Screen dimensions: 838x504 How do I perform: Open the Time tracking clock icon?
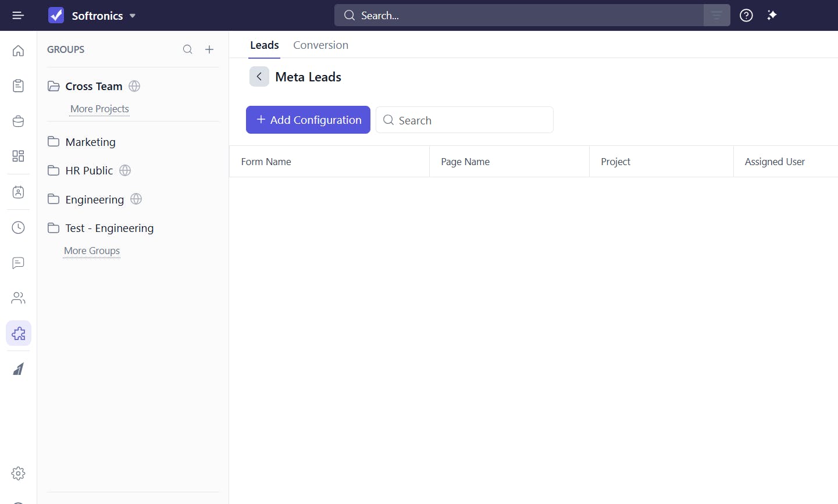18,227
